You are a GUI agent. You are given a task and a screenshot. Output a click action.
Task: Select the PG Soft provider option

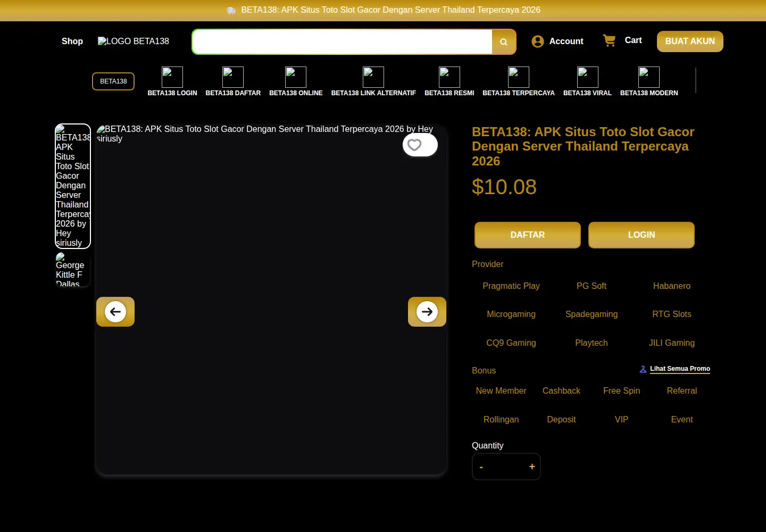pos(592,286)
